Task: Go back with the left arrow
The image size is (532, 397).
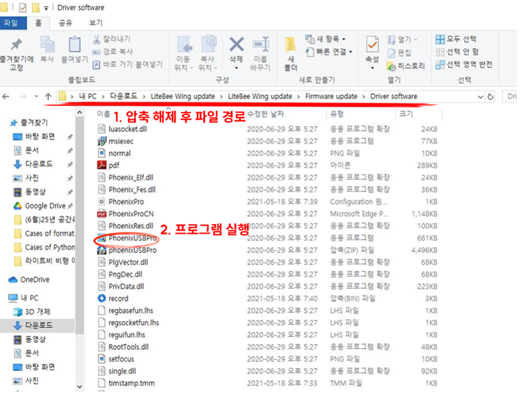Action: point(6,96)
